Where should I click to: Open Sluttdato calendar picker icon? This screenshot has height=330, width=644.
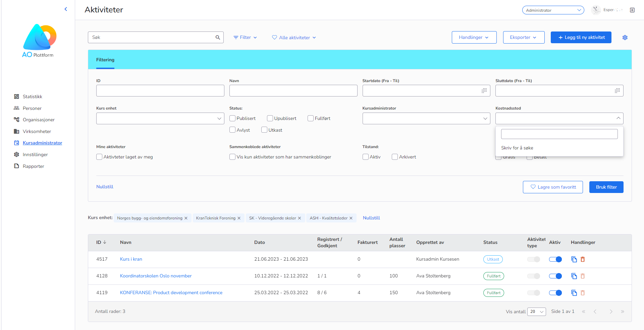point(617,90)
